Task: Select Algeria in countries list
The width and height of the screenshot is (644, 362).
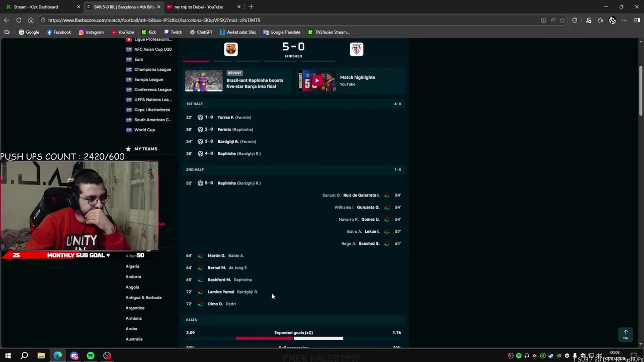Action: (x=132, y=266)
